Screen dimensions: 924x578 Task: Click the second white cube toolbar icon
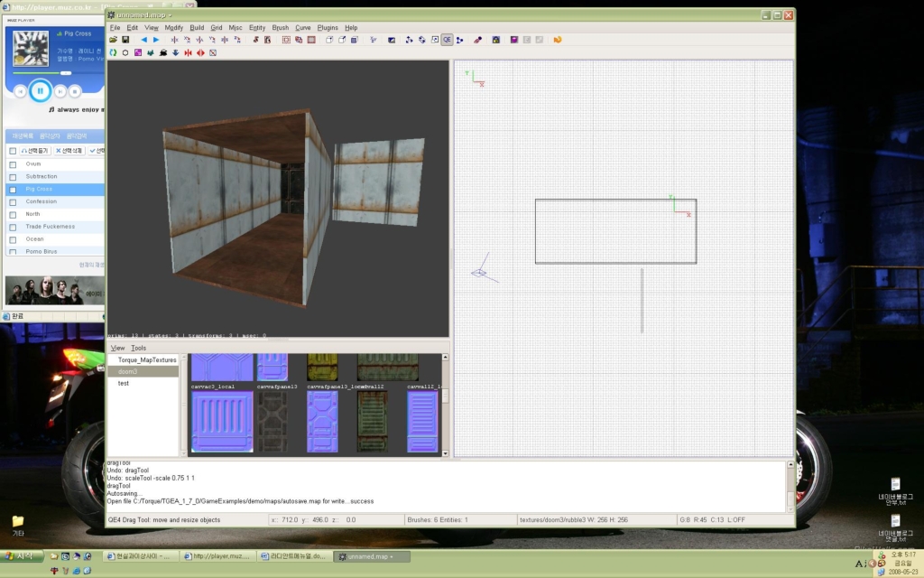click(x=342, y=40)
